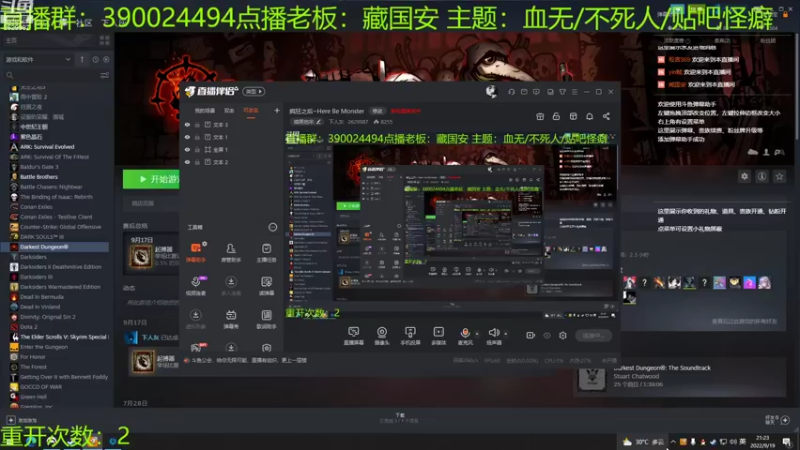Select Dota 2 in Steam library
This screenshot has height=450, width=800.
(29, 327)
